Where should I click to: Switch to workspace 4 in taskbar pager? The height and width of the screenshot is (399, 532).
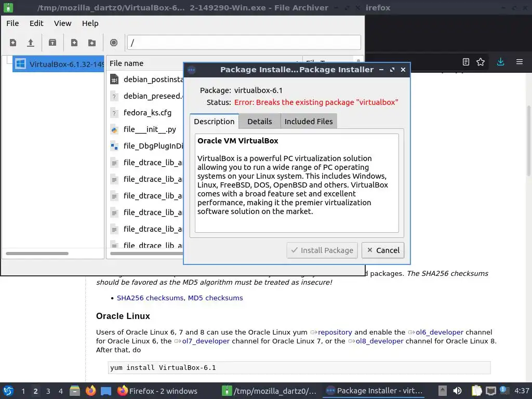(x=61, y=391)
